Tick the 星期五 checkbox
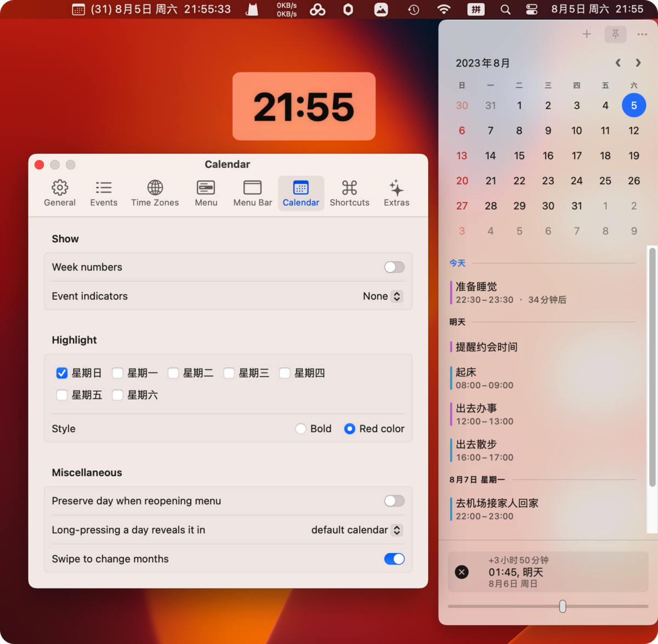The width and height of the screenshot is (658, 644). click(x=62, y=395)
